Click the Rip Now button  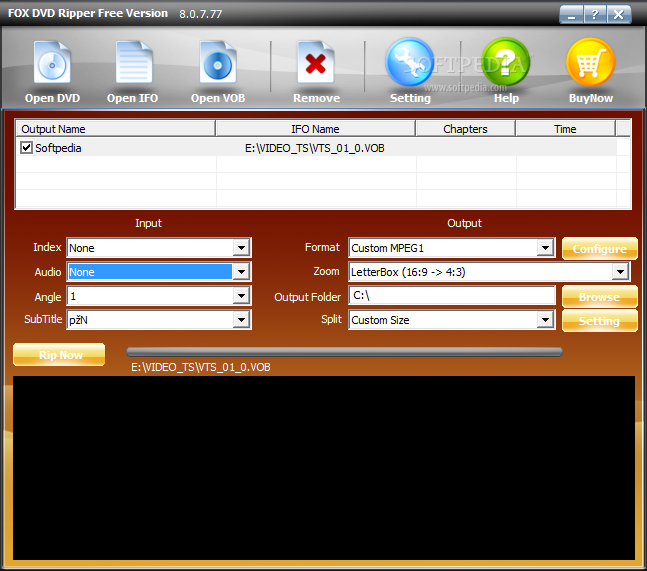(x=59, y=355)
